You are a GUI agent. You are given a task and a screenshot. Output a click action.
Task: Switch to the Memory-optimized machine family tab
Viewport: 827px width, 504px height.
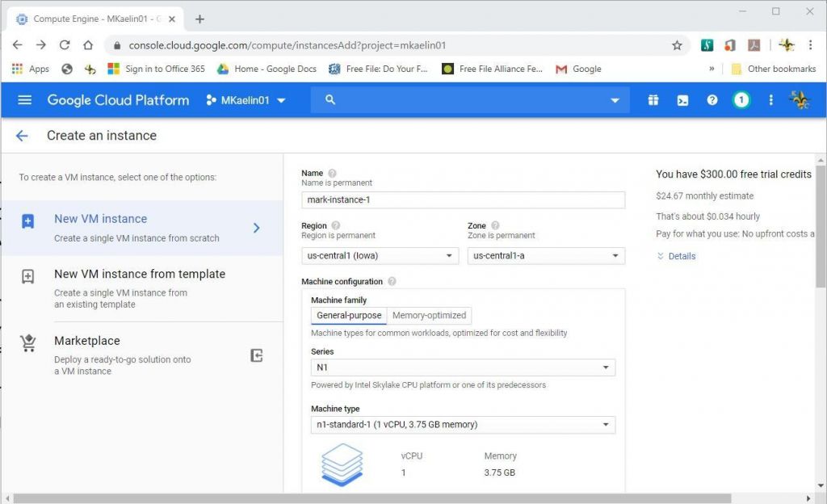coord(429,315)
